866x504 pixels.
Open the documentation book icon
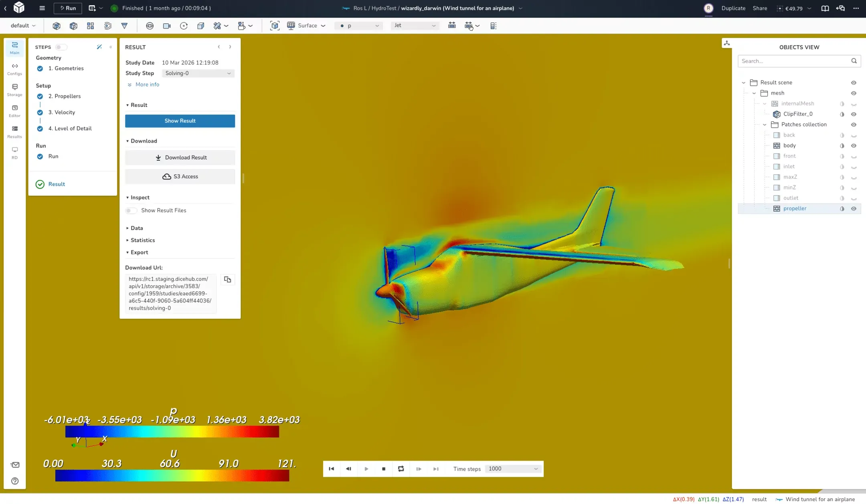tap(825, 8)
